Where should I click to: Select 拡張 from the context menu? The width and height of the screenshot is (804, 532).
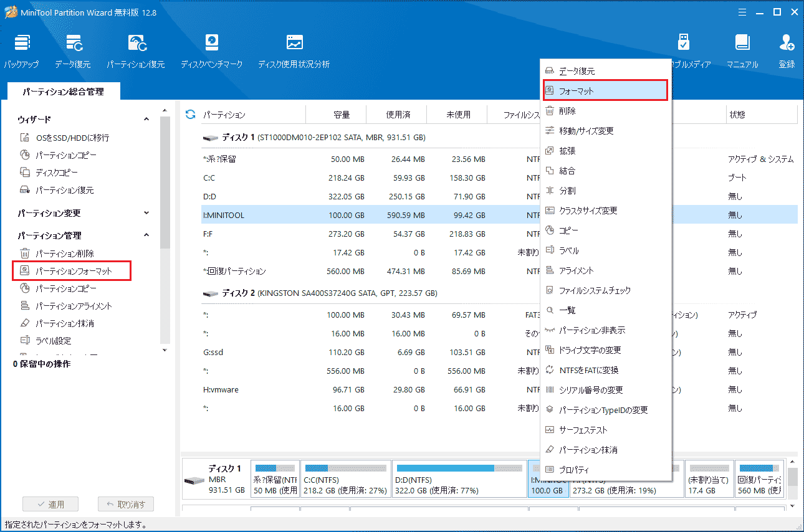tap(606, 151)
